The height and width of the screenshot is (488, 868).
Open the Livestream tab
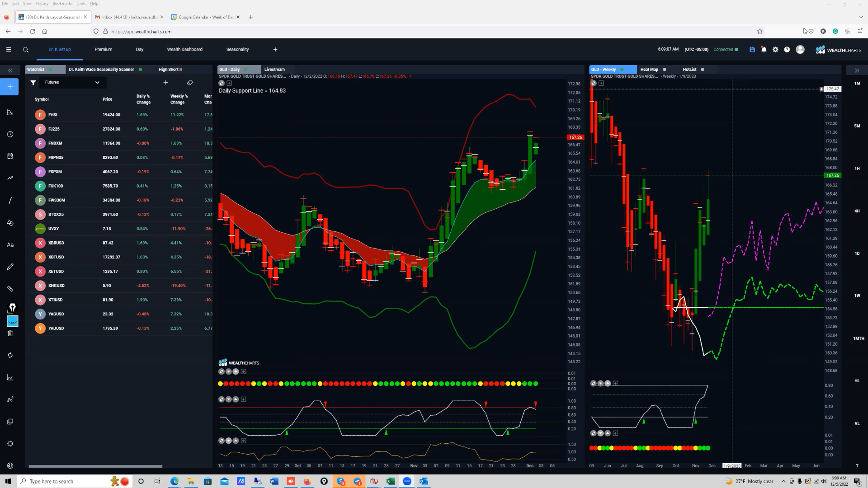274,70
